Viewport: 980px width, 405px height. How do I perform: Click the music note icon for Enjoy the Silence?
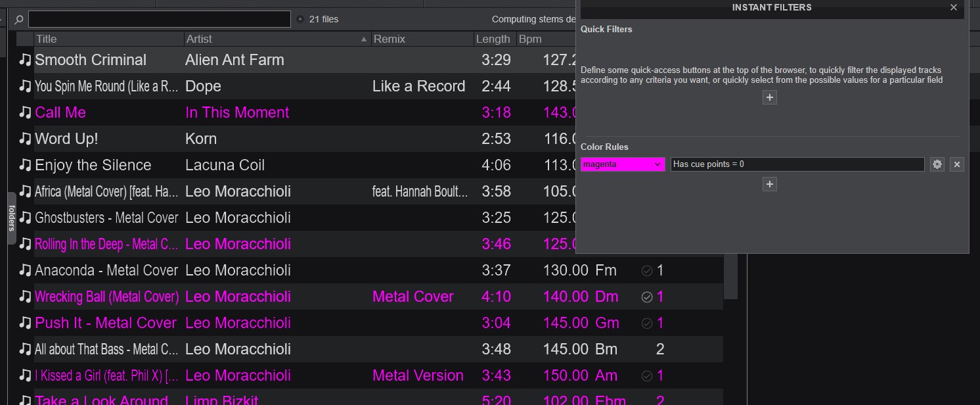click(x=25, y=165)
